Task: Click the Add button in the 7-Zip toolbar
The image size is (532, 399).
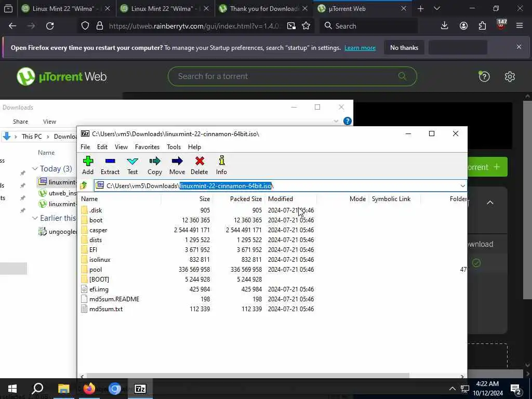Action: click(x=88, y=165)
